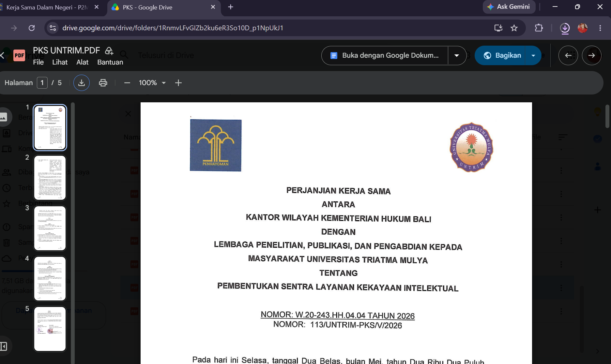Zoom out with the minus icon
The width and height of the screenshot is (611, 364).
127,83
